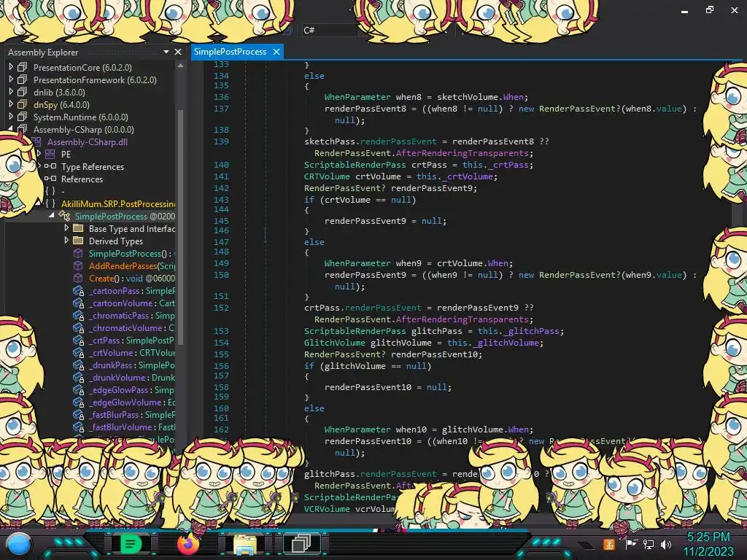Click the assembly icon beside PresentationCore
The height and width of the screenshot is (560, 747).
pyautogui.click(x=23, y=67)
